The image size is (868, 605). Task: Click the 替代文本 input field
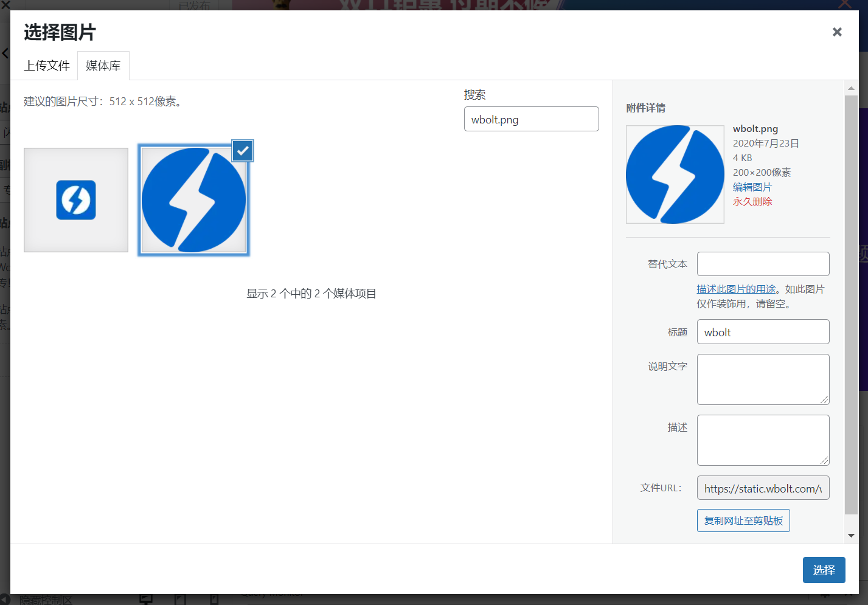click(763, 264)
